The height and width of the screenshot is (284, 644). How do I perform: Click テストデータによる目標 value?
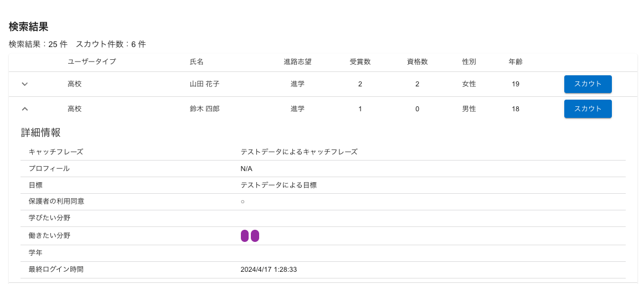279,185
